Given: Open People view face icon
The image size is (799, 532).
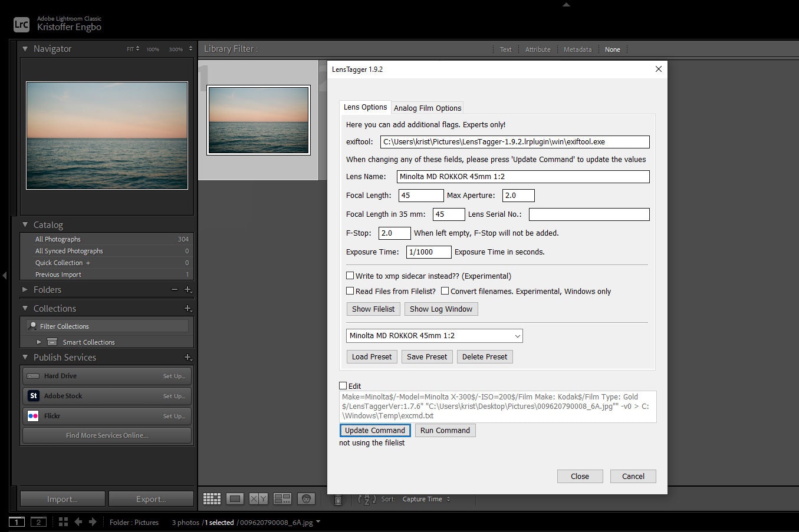Looking at the screenshot, I should pyautogui.click(x=306, y=499).
